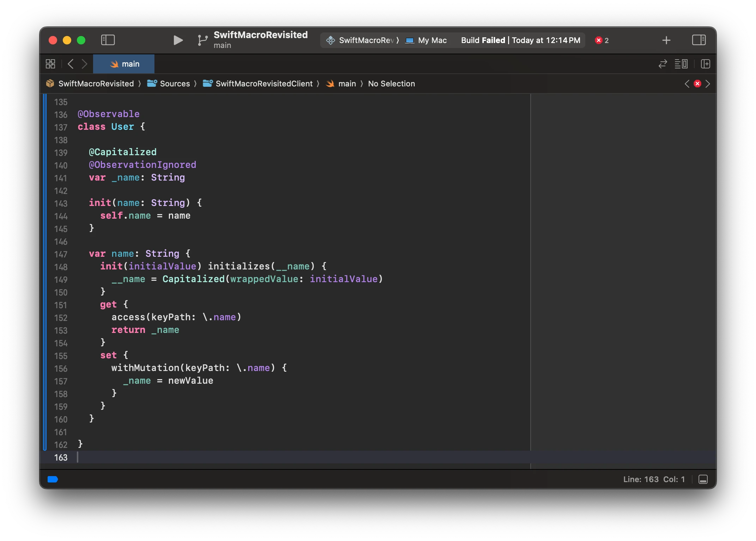The width and height of the screenshot is (756, 541).
Task: Click '_name = newValue' on line 157
Action: (168, 381)
